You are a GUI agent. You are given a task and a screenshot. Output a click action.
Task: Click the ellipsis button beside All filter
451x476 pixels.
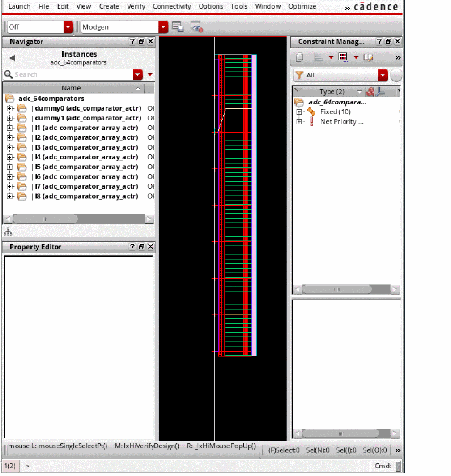point(396,75)
